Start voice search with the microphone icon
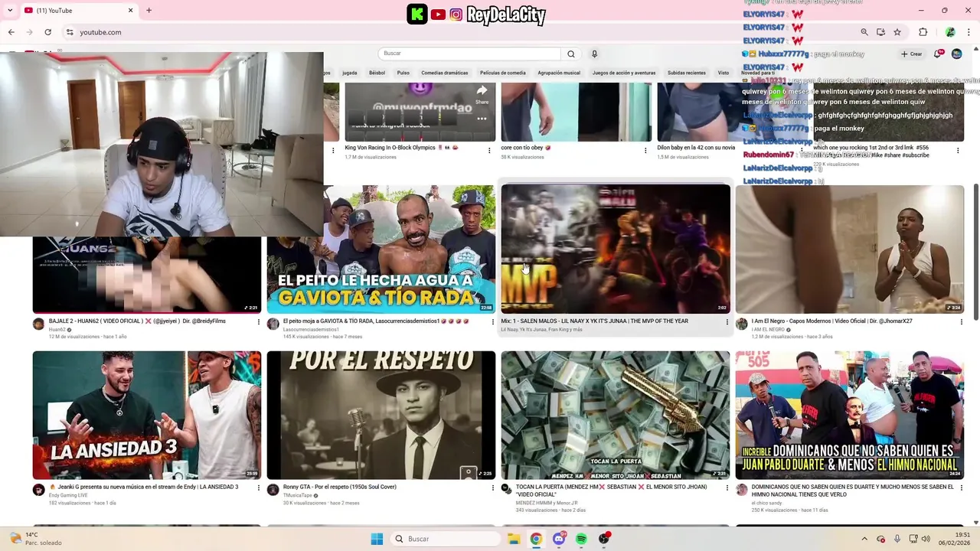The height and width of the screenshot is (551, 980). [594, 54]
